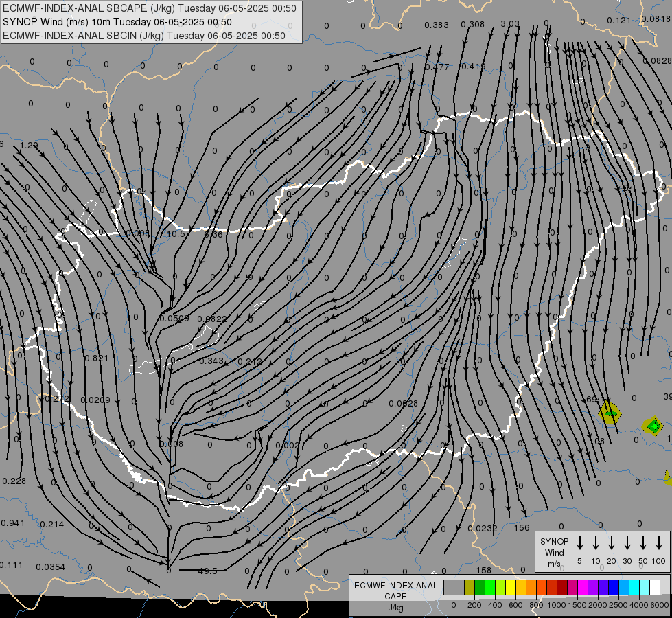This screenshot has width=672, height=618.
Task: Pick the bright green CAPE legend swatch
Action: pyautogui.click(x=490, y=588)
